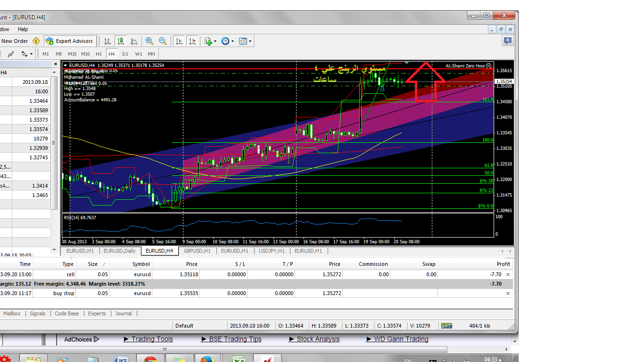The height and width of the screenshot is (362, 644).
Task: Toggle chart auto scroll icon
Action: tap(179, 41)
